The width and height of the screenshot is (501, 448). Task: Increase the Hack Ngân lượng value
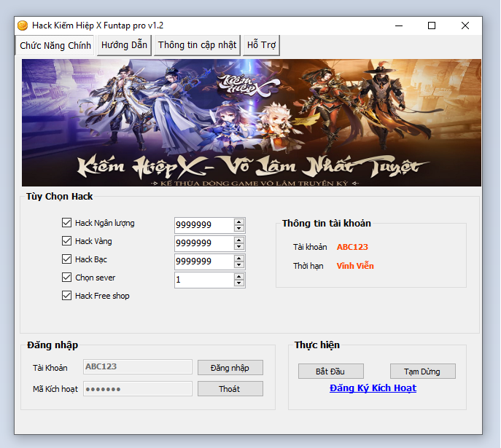click(239, 221)
